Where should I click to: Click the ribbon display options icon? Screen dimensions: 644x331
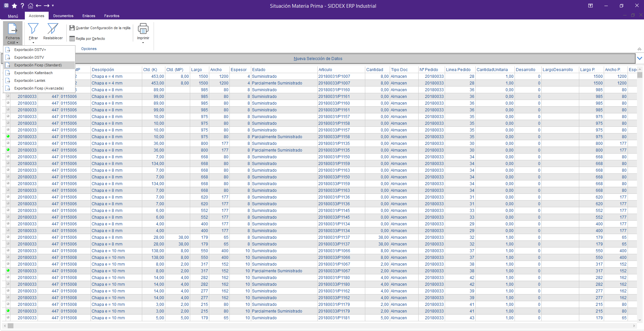(x=590, y=6)
